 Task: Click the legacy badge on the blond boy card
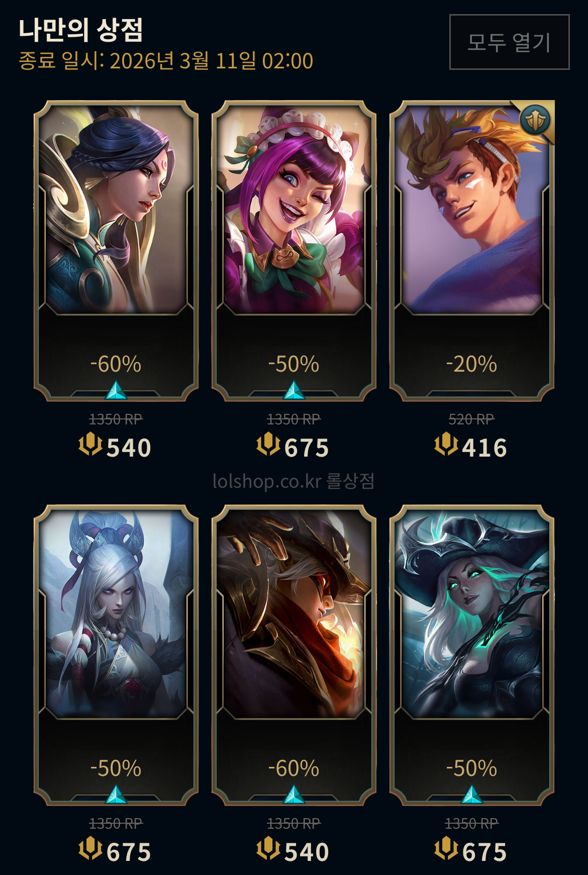(x=535, y=121)
